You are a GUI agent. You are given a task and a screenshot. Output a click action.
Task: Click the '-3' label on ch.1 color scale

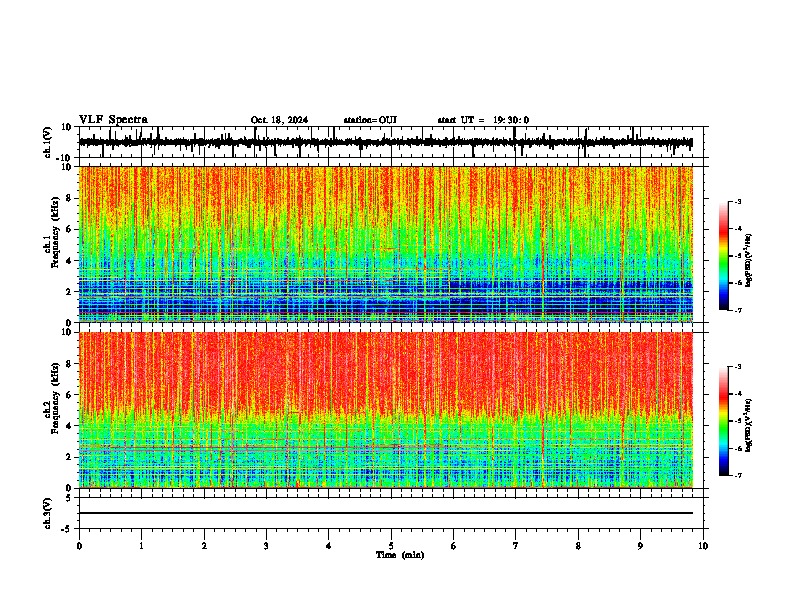click(x=737, y=201)
